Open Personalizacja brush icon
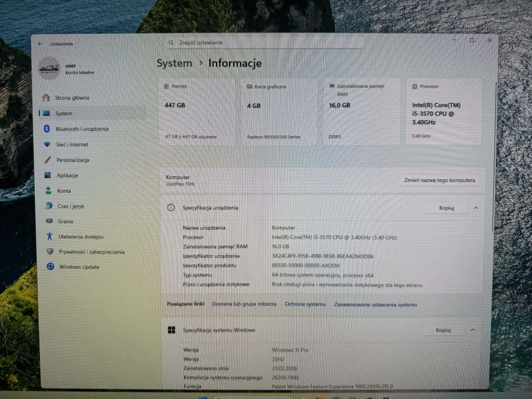532x399 pixels. [48, 160]
